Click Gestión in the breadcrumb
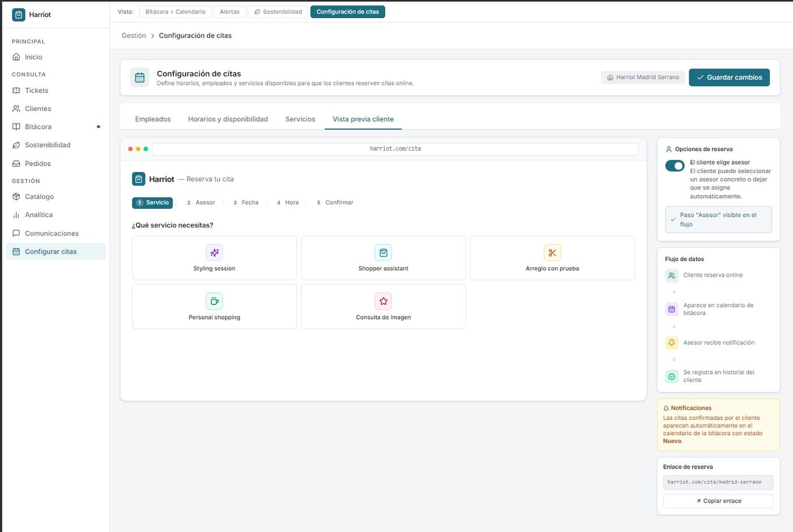 (x=134, y=36)
